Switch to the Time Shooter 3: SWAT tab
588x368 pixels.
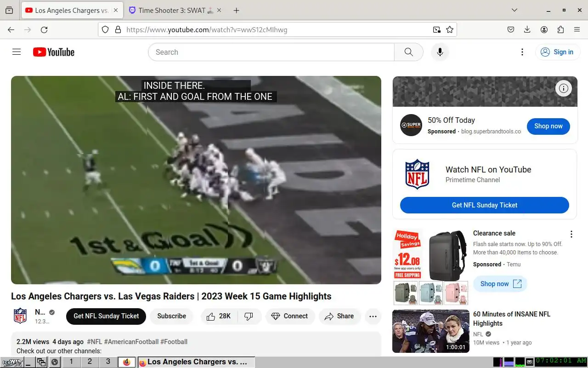click(175, 10)
